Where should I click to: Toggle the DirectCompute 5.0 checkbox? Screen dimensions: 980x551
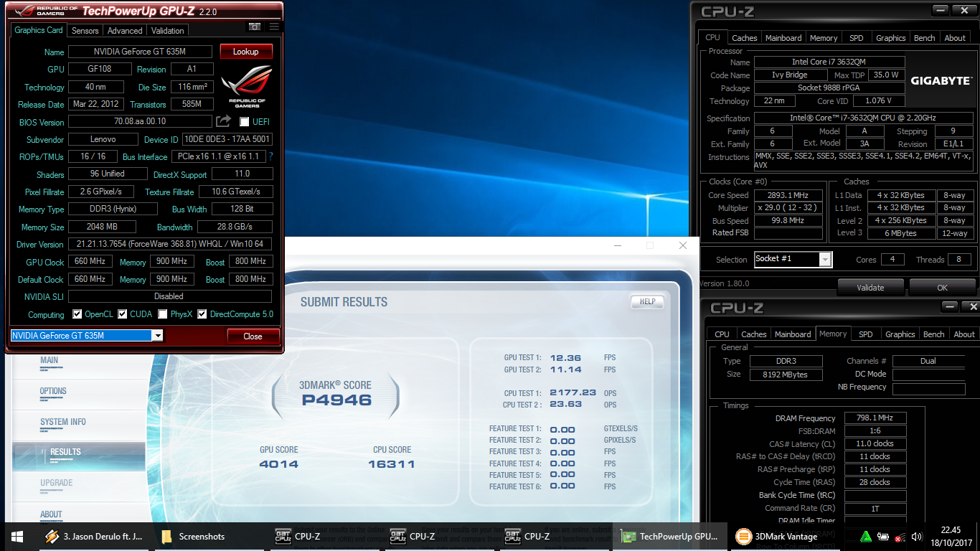click(x=202, y=314)
